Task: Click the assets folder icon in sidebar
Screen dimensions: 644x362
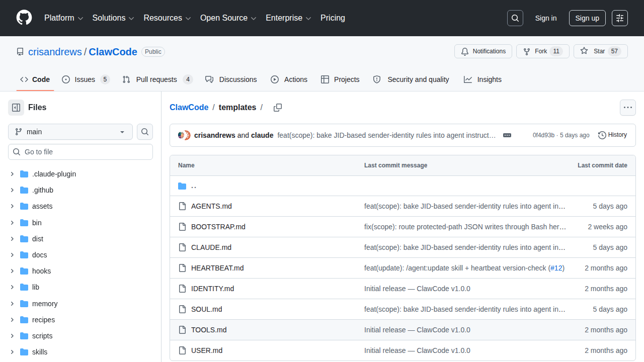Action: [x=24, y=206]
